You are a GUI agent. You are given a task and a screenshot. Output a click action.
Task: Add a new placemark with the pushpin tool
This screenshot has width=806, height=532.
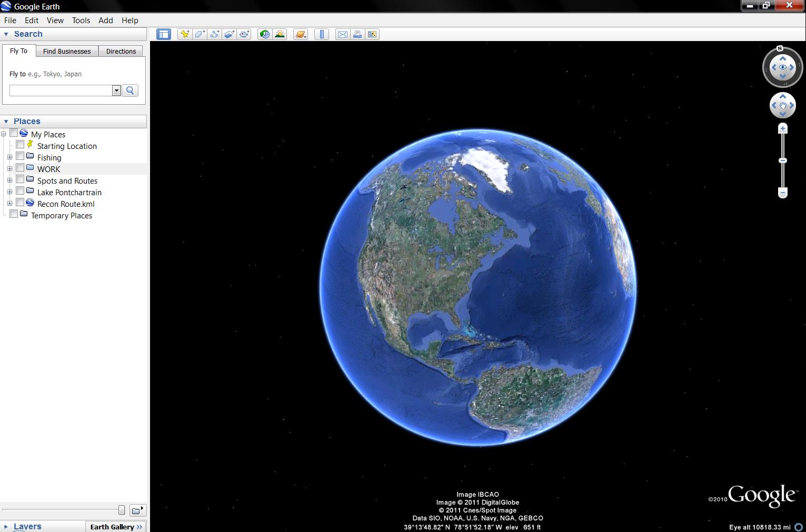[x=185, y=34]
